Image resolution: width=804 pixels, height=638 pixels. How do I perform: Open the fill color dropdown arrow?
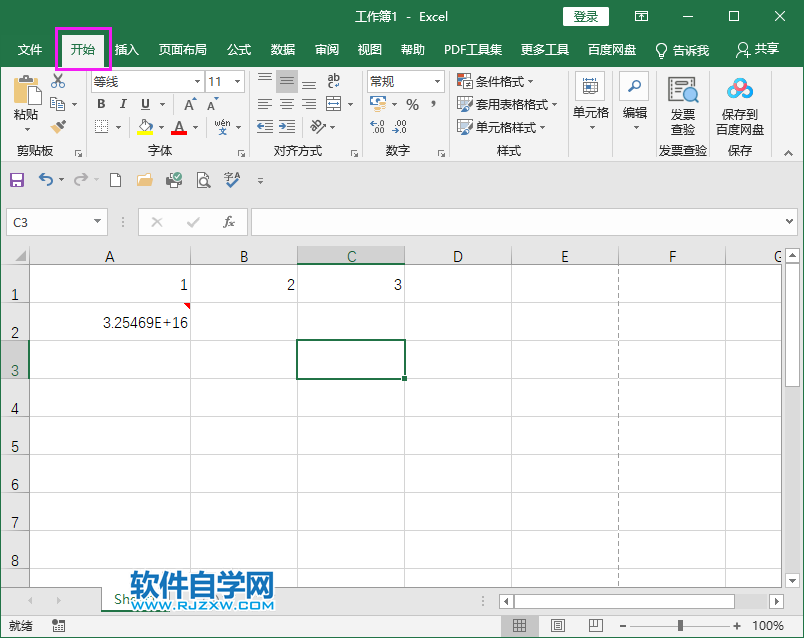160,128
